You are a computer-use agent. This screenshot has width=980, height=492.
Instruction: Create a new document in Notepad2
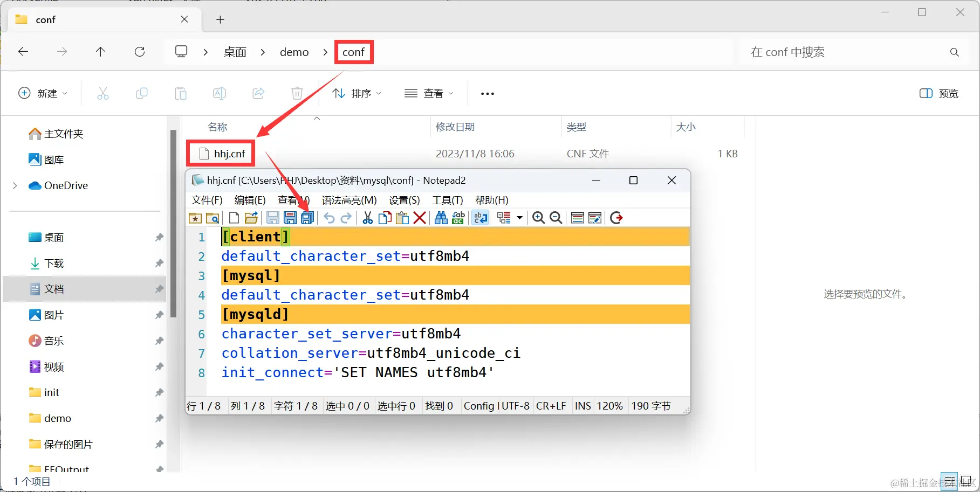point(234,218)
